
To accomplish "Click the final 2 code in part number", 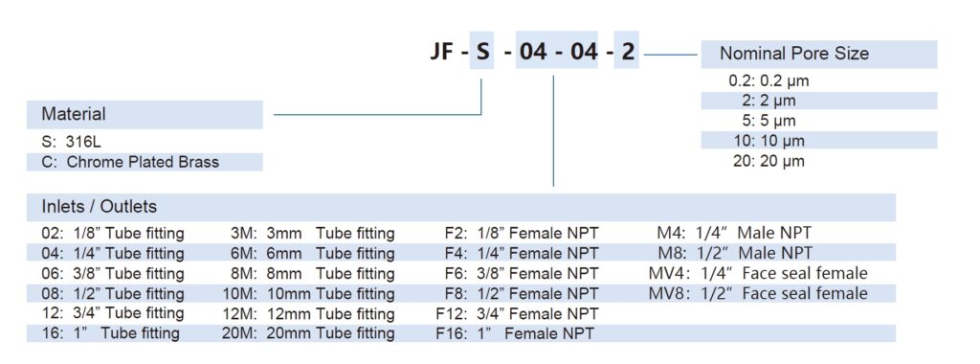I will [x=627, y=50].
